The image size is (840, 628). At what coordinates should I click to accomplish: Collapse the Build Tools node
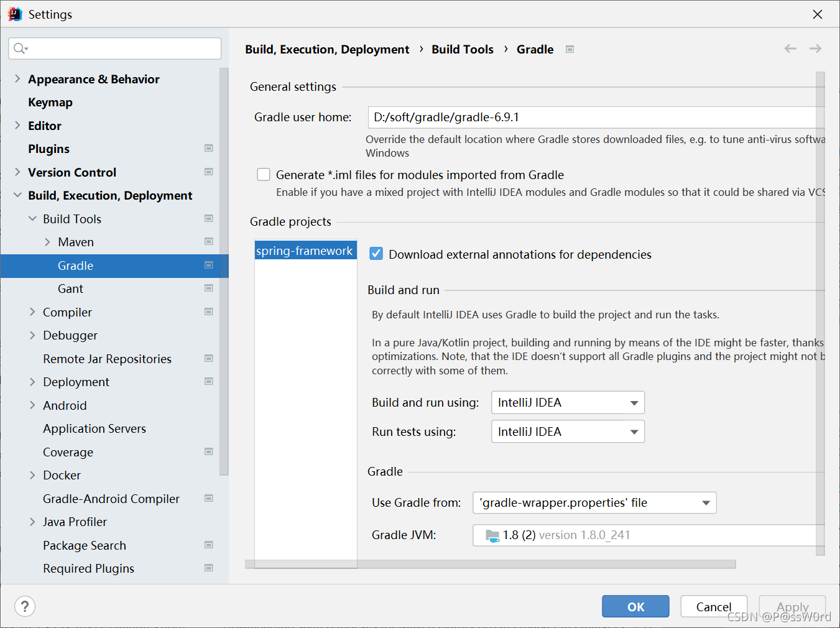point(32,219)
